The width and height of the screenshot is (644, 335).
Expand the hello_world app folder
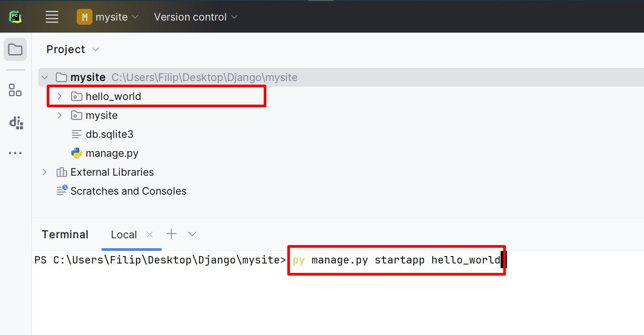click(x=59, y=96)
